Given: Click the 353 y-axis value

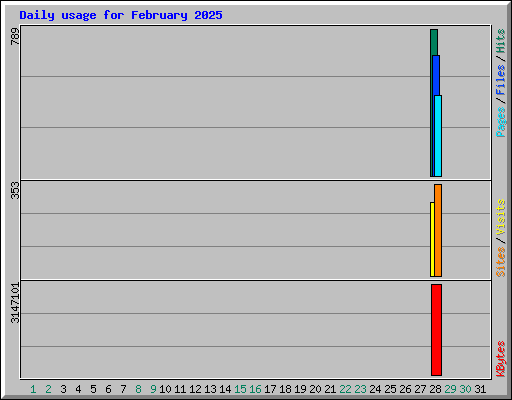Looking at the screenshot, I should [x=15, y=190].
